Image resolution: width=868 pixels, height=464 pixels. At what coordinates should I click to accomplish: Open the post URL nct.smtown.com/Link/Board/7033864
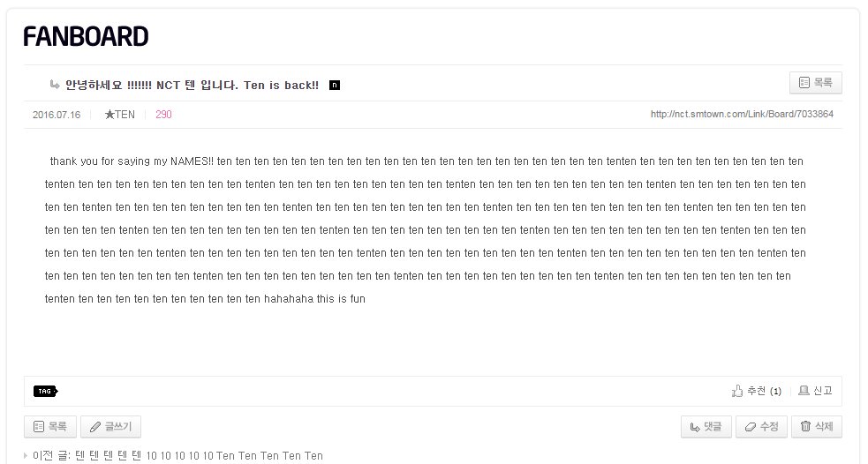pyautogui.click(x=742, y=114)
